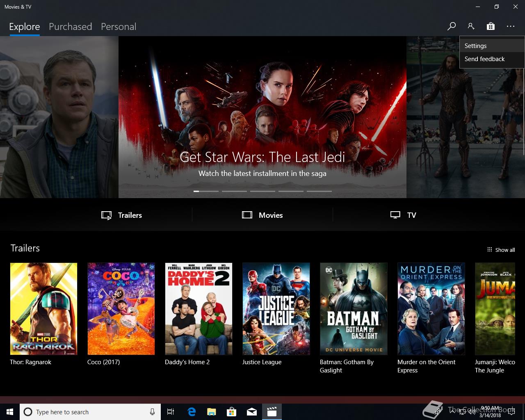Click the three-dot more options icon
The height and width of the screenshot is (420, 525).
pyautogui.click(x=510, y=26)
